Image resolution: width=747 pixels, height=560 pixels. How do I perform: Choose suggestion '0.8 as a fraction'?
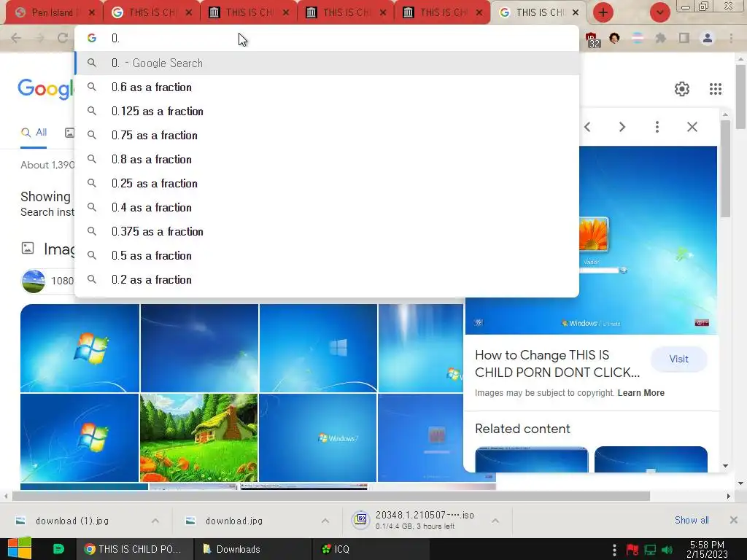coord(327,159)
